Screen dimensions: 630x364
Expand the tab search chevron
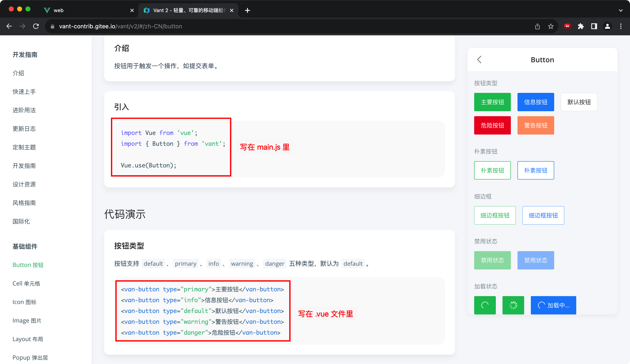click(620, 10)
